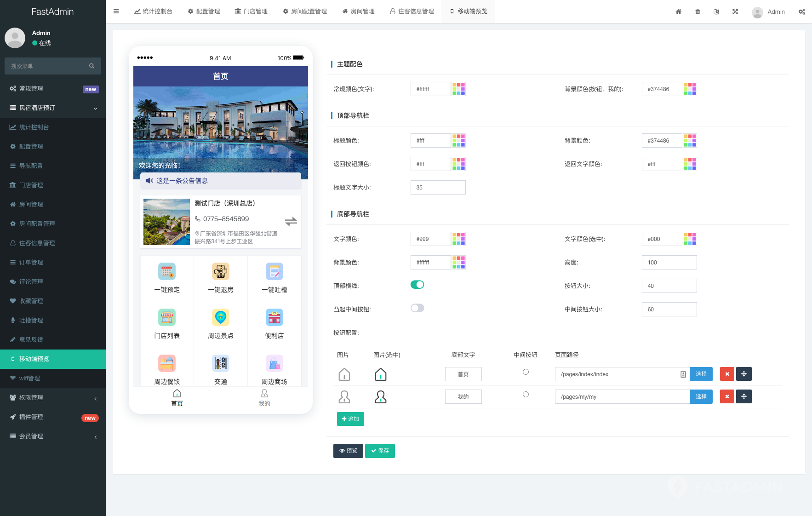Click the search field for 搜索菜单
Screen dimensions: 812x516
tap(46, 66)
